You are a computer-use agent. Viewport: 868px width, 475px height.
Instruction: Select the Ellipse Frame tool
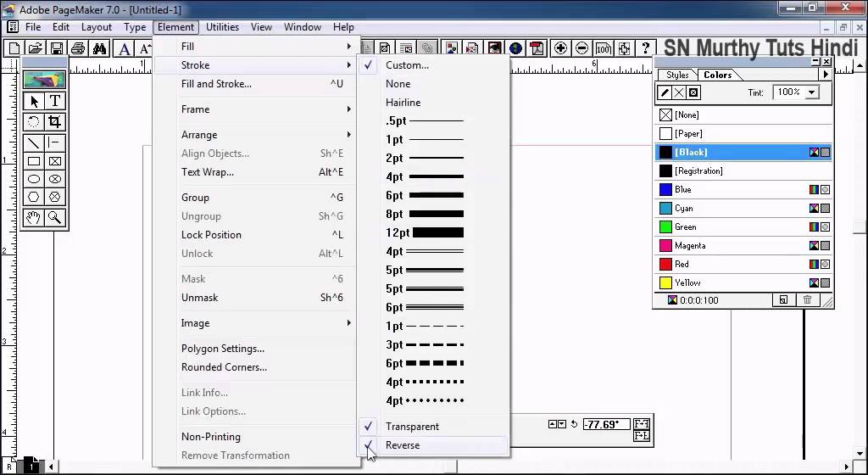point(55,179)
